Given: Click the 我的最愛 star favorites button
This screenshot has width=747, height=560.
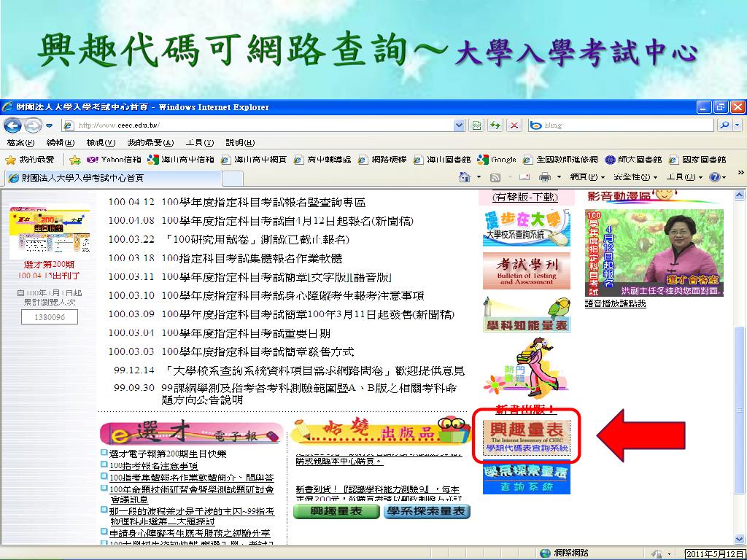Looking at the screenshot, I should pos(30,160).
